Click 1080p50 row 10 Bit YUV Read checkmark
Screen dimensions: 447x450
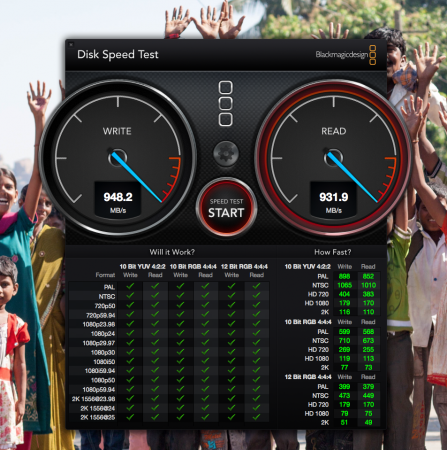pyautogui.click(x=155, y=379)
